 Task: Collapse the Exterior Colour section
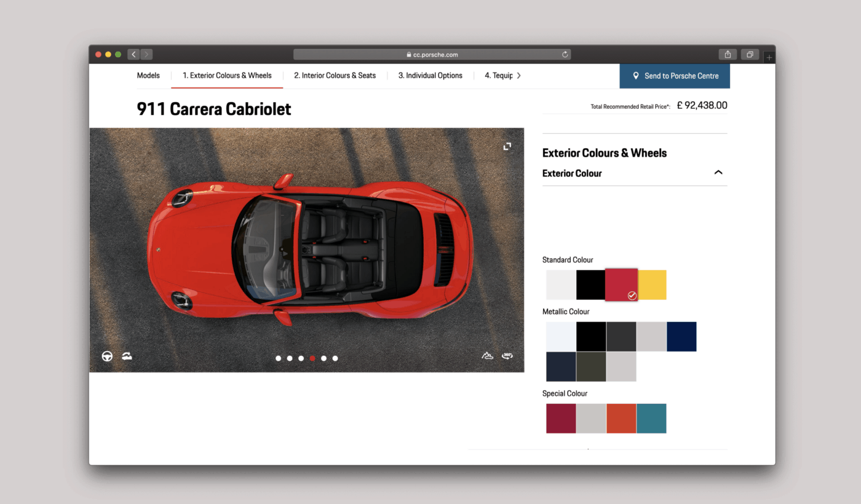tap(718, 173)
